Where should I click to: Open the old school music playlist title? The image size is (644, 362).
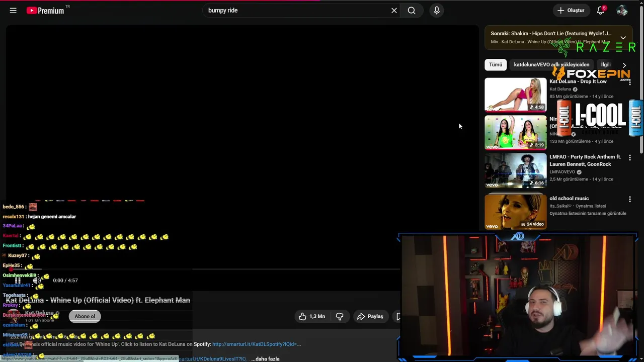click(x=569, y=198)
